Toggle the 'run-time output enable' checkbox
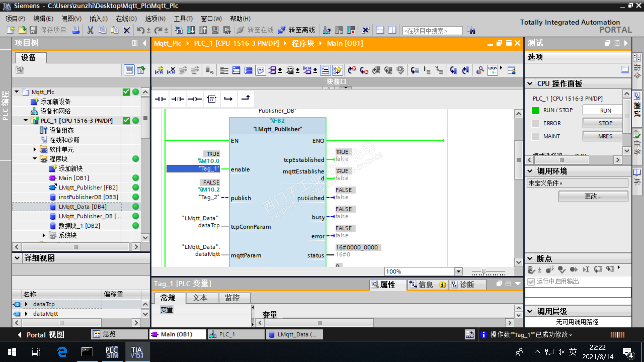The width and height of the screenshot is (644, 362). (x=531, y=282)
